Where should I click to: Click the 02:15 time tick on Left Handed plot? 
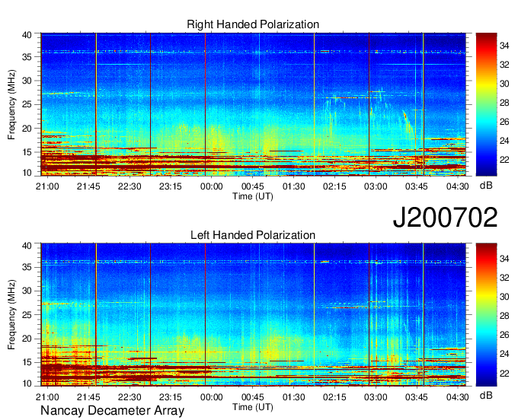tap(334, 397)
